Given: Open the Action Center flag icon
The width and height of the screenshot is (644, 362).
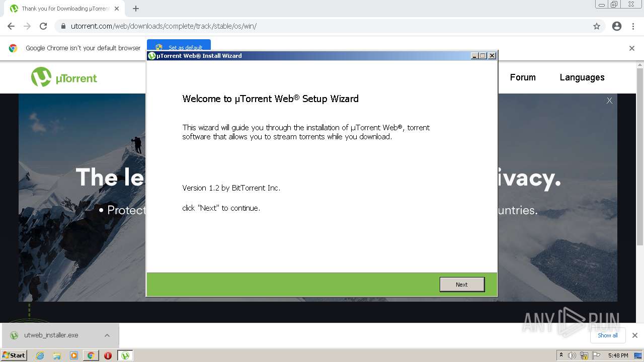Looking at the screenshot, I should 596,355.
